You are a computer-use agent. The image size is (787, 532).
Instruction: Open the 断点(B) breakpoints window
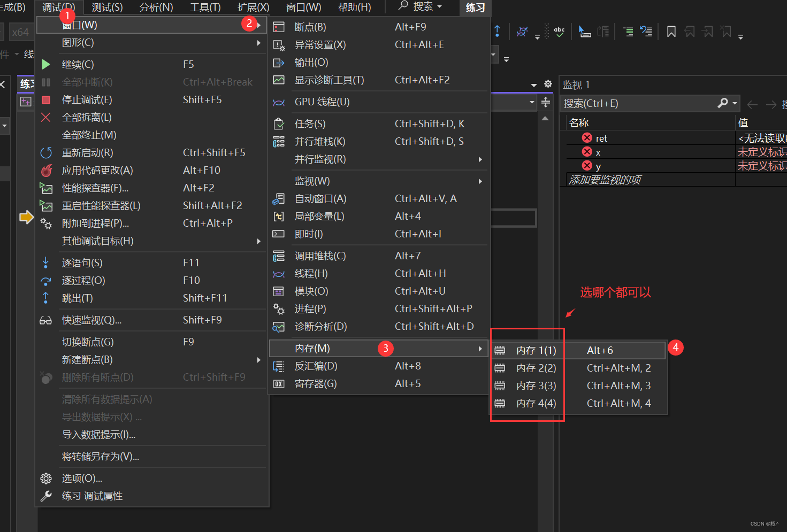point(379,27)
